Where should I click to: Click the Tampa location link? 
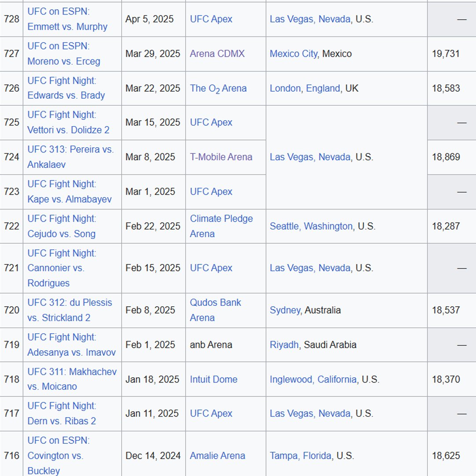coord(283,455)
